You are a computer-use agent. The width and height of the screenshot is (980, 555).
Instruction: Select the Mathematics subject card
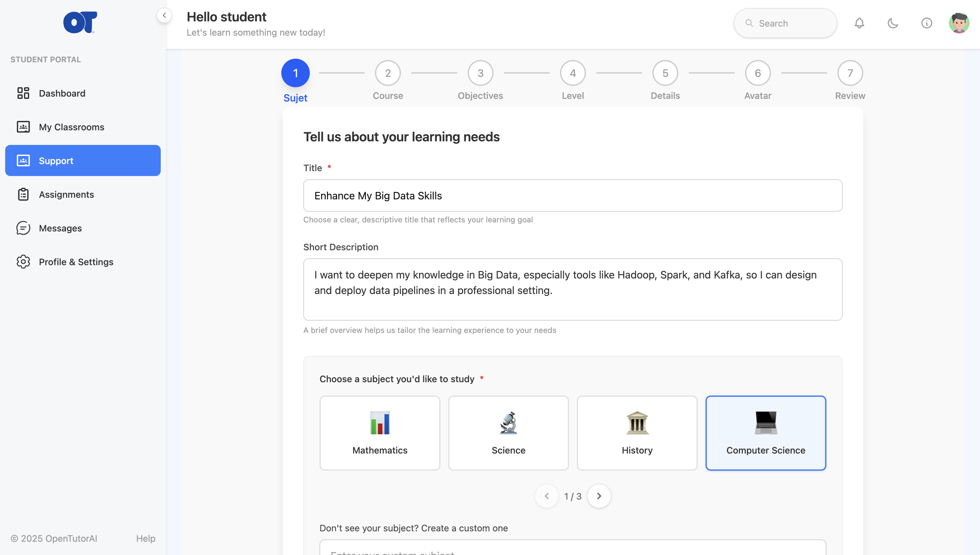click(379, 433)
